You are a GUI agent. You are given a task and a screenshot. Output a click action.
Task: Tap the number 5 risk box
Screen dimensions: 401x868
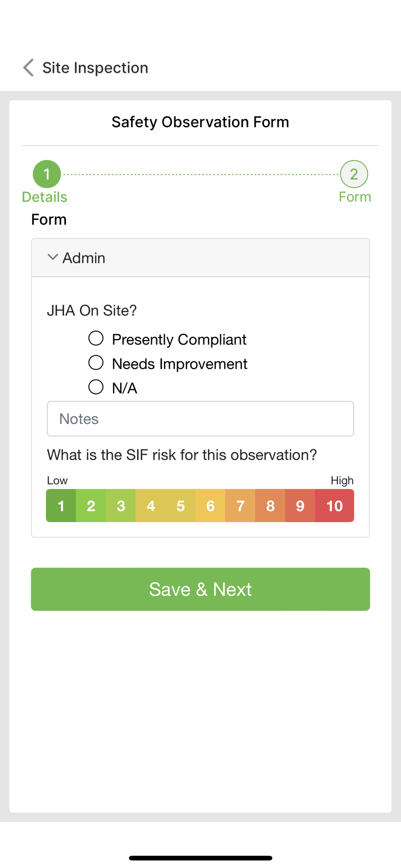181,506
